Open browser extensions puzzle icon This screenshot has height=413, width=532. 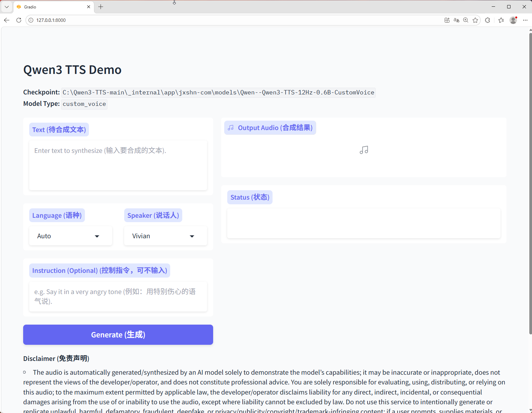click(488, 20)
